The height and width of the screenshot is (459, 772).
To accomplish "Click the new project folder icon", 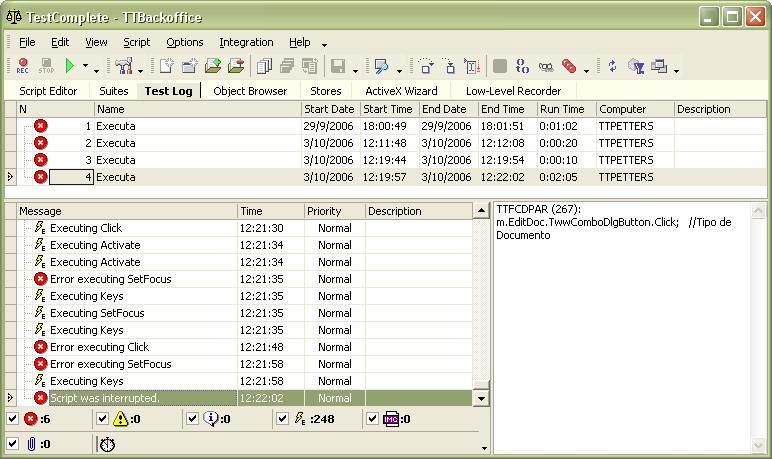I will click(x=190, y=66).
